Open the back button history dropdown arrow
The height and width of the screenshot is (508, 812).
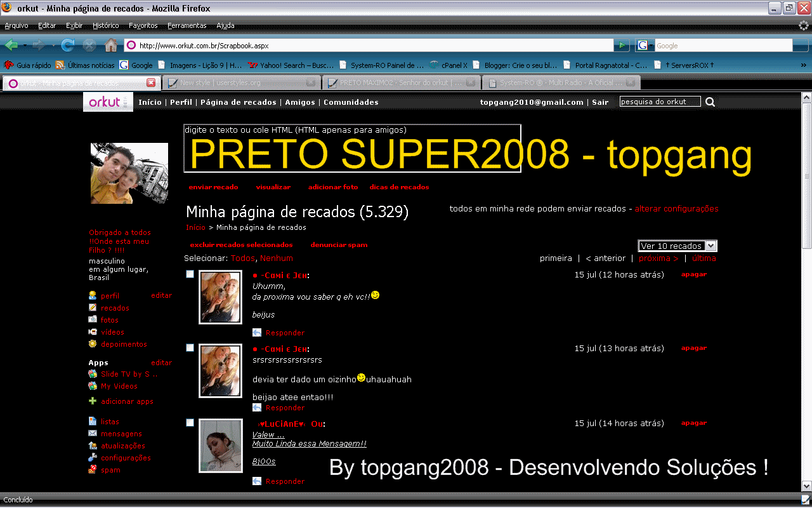point(25,46)
